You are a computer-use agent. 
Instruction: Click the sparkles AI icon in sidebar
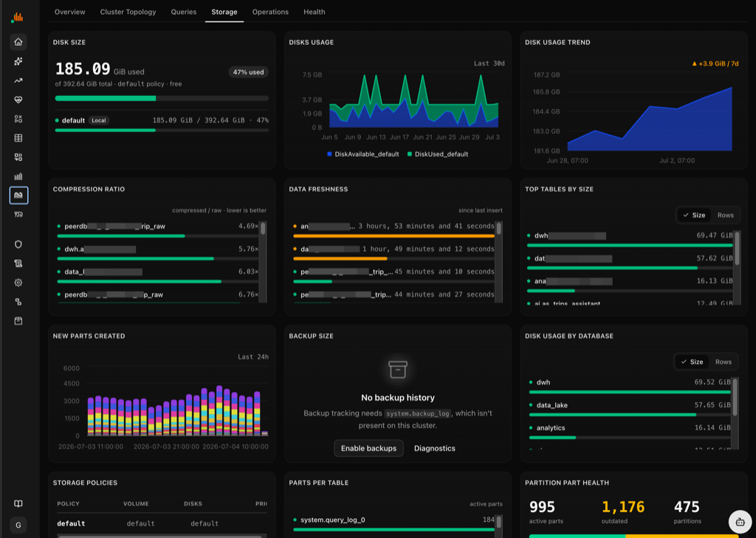[x=18, y=61]
